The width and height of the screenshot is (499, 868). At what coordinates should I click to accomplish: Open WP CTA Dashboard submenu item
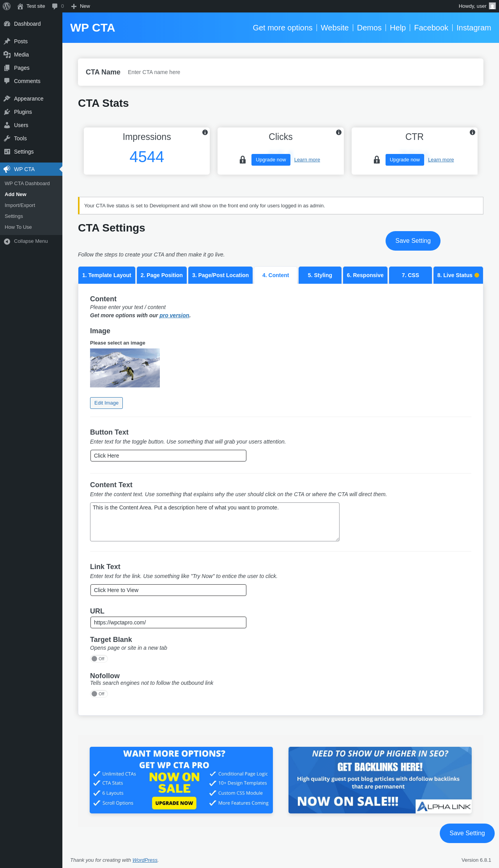[x=27, y=184]
